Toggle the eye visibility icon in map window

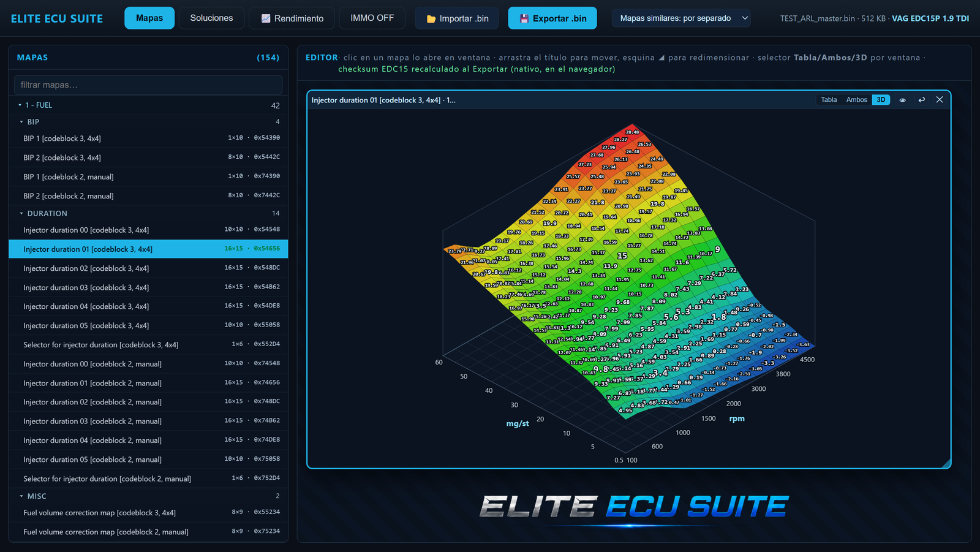(902, 100)
